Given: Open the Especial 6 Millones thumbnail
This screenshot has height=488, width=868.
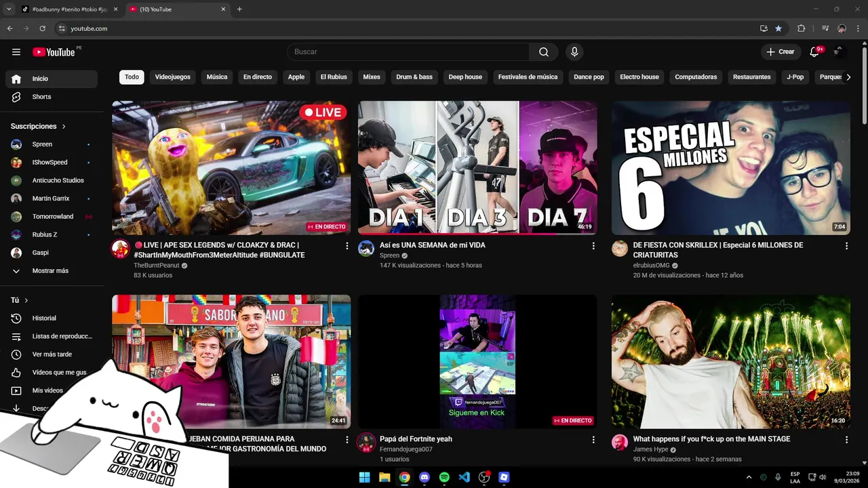Looking at the screenshot, I should [x=731, y=168].
